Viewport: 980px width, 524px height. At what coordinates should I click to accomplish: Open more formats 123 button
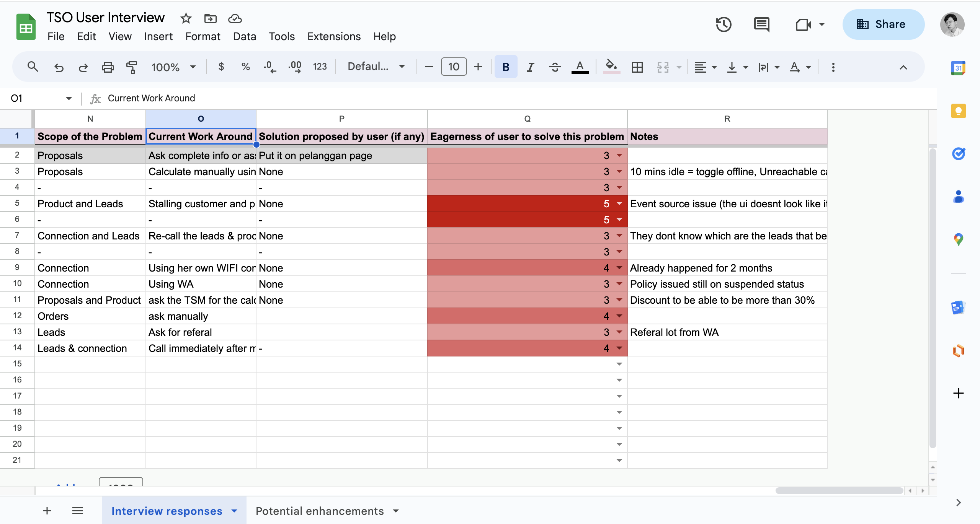[320, 67]
